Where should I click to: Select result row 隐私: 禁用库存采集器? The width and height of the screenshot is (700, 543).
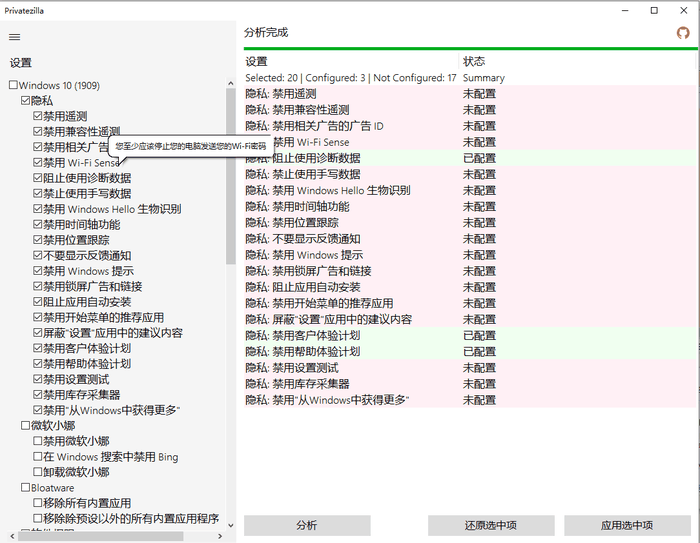[470, 384]
